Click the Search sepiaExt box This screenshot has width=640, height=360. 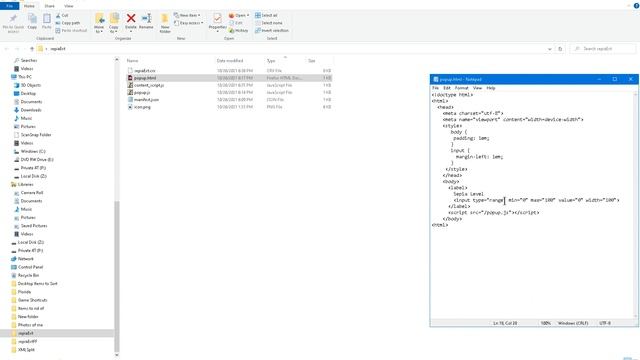[602, 49]
